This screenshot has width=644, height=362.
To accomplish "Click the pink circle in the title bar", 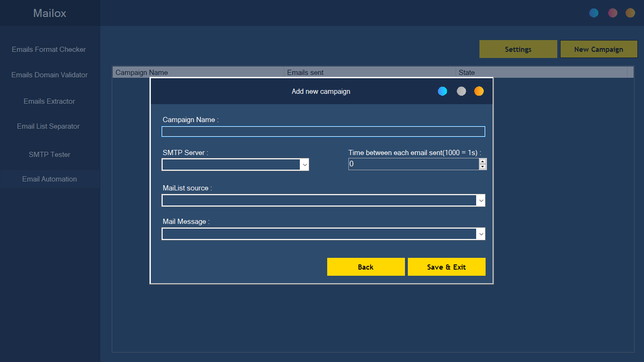I will pos(612,13).
